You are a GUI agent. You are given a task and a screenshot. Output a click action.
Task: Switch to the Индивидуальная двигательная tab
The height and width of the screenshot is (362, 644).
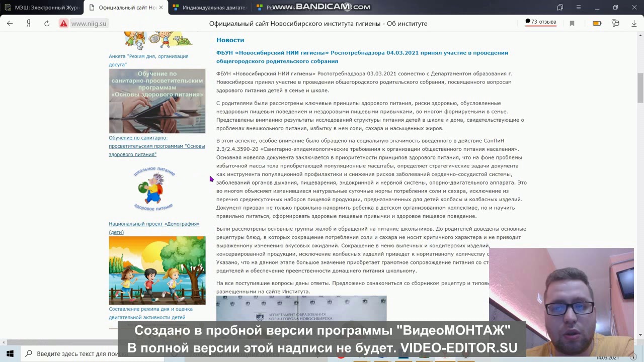(x=209, y=8)
